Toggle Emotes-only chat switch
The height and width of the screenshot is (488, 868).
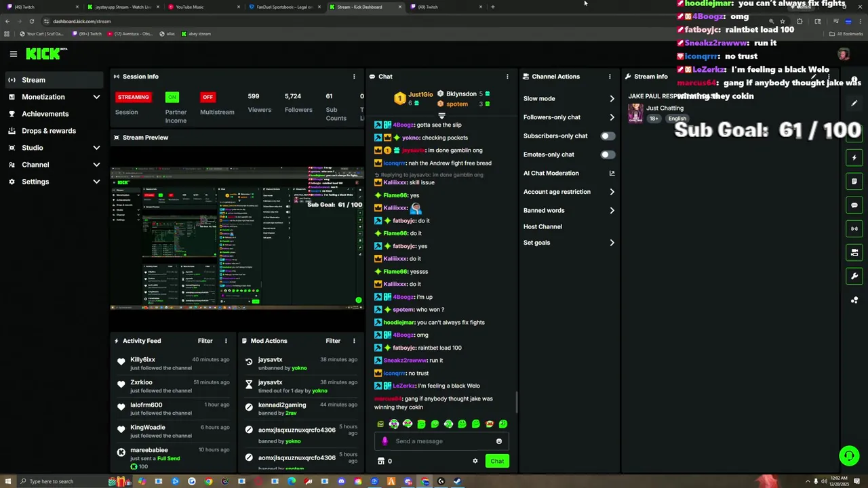click(608, 155)
